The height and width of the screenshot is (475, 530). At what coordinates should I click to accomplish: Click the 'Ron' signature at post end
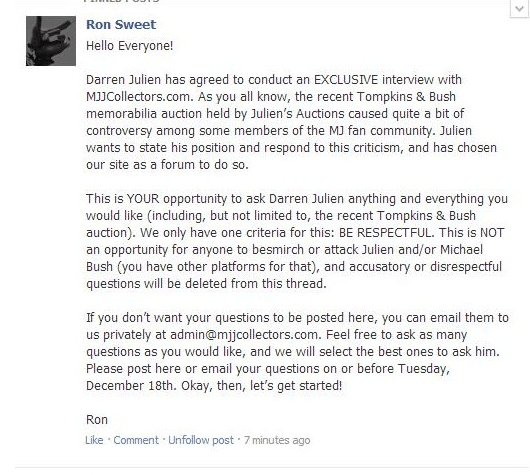click(97, 420)
